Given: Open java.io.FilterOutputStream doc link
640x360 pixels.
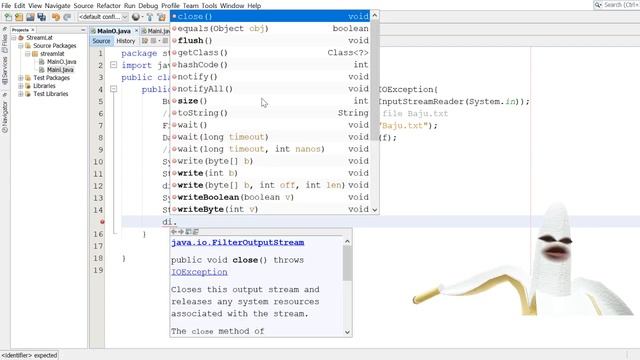Looking at the screenshot, I should click(238, 242).
